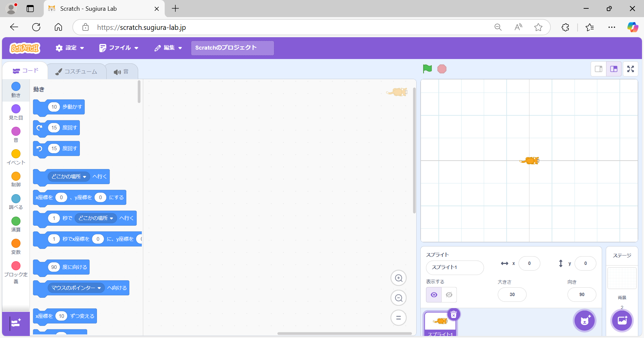Edit the sprite y coordinate field

[585, 263]
